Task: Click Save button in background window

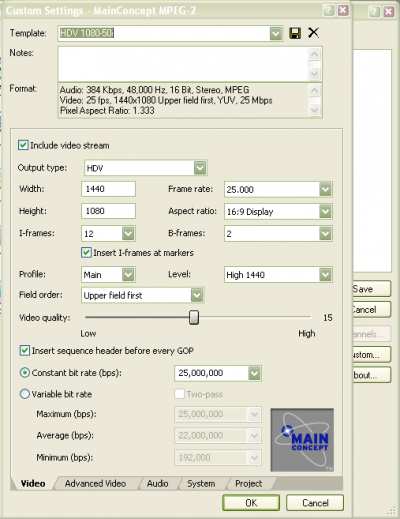Action: [x=371, y=289]
